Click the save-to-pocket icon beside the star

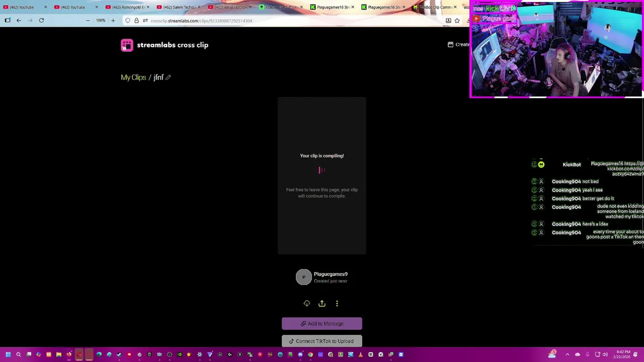coord(448,21)
